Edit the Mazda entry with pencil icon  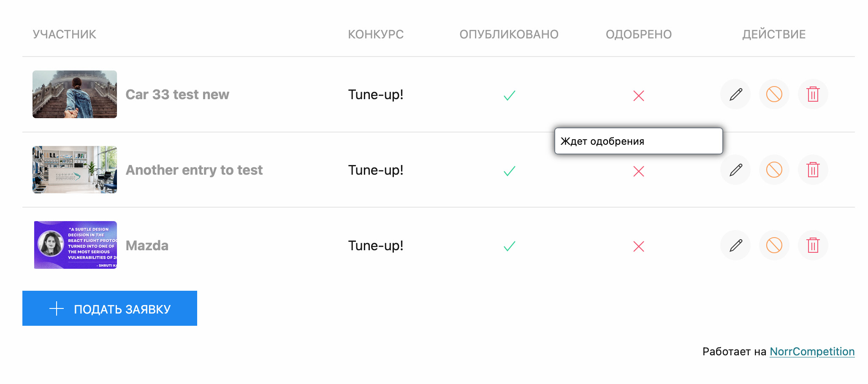pyautogui.click(x=735, y=245)
